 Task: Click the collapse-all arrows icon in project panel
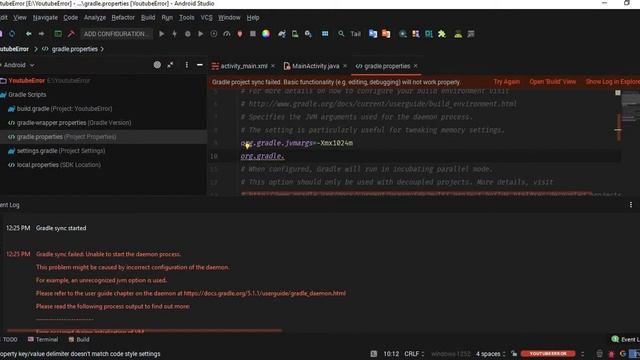170,65
